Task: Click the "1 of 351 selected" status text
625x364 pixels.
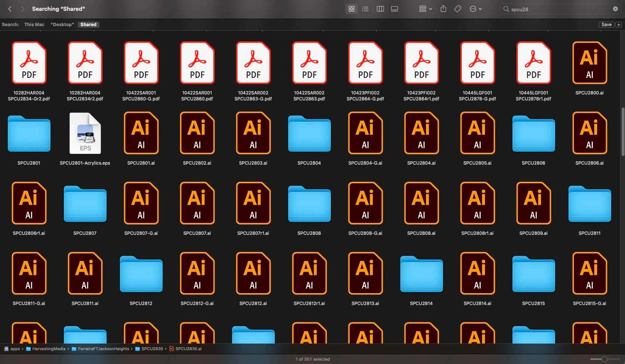Action: 312,359
